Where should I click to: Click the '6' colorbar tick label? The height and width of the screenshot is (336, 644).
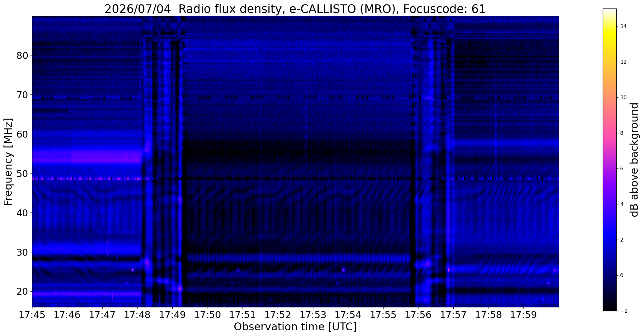[621, 169]
